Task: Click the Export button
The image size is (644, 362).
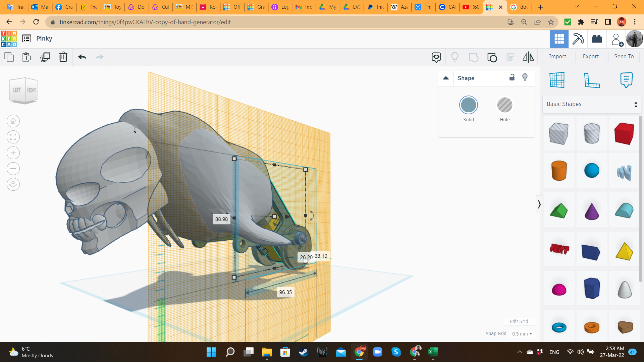Action: (x=590, y=57)
